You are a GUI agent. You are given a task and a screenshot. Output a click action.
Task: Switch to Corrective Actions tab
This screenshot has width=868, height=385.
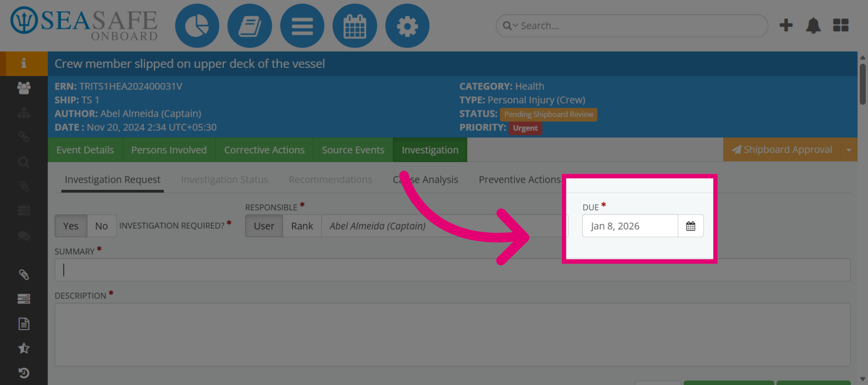click(264, 150)
